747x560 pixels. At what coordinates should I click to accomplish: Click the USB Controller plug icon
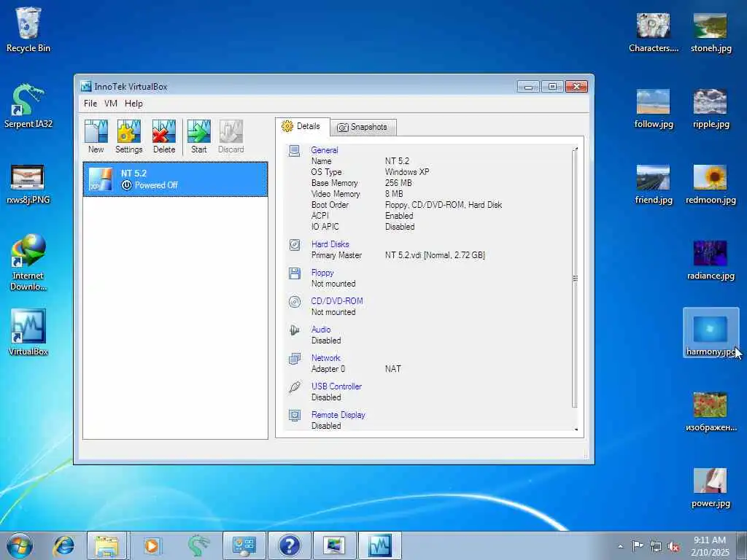tap(295, 387)
